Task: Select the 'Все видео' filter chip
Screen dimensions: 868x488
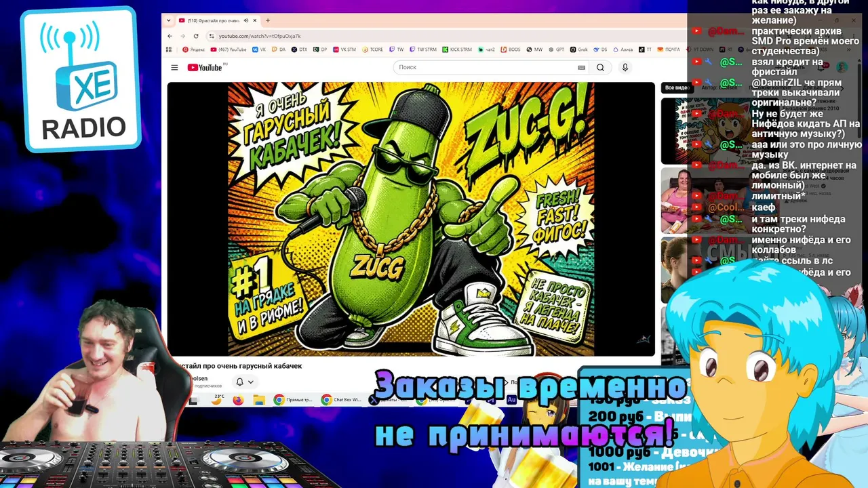Action: pos(676,88)
